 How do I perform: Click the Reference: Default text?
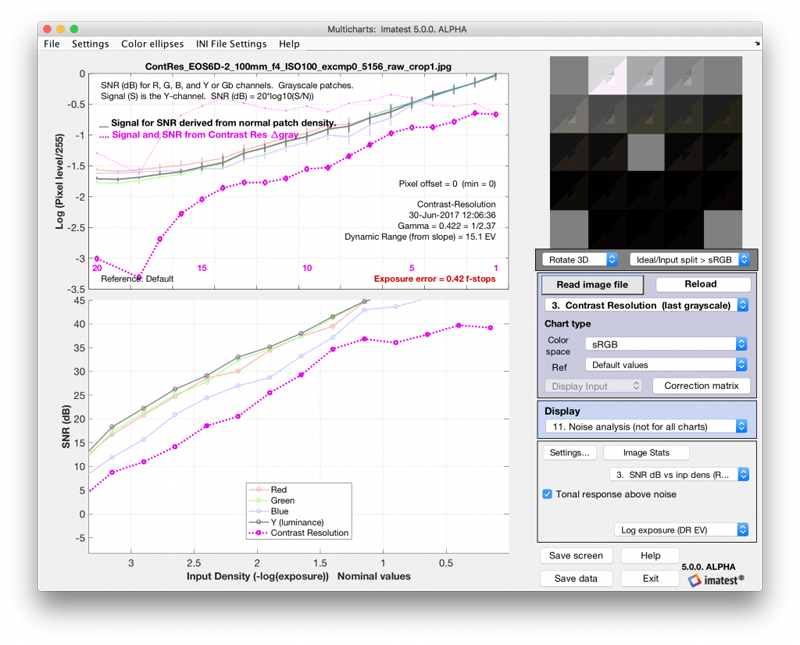[x=137, y=279]
